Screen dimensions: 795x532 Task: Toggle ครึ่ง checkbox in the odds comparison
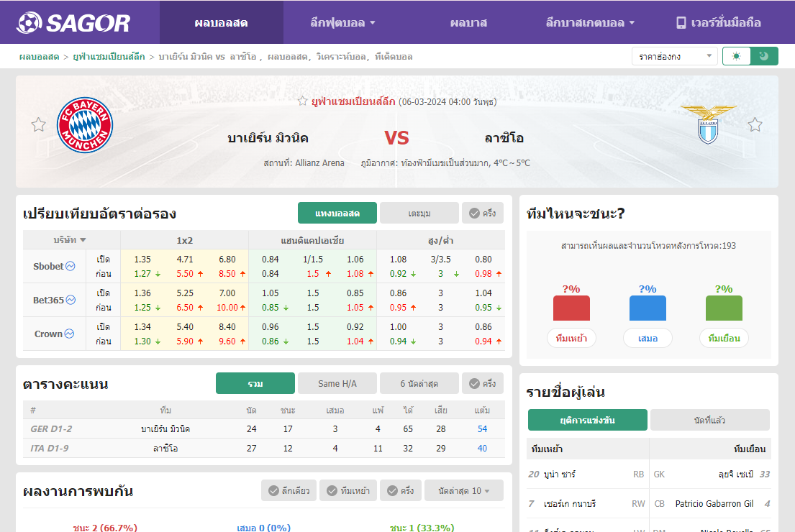click(x=483, y=213)
